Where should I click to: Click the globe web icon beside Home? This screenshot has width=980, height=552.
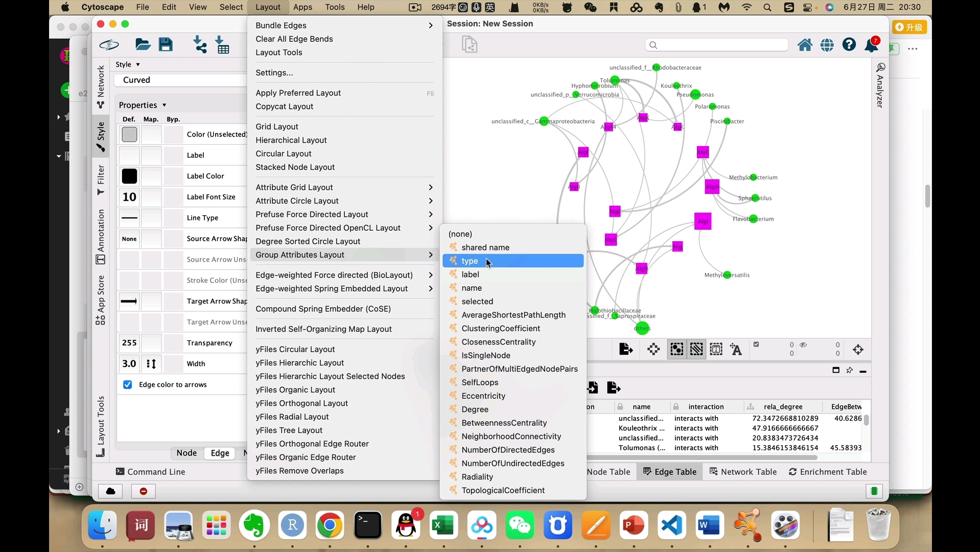click(827, 45)
